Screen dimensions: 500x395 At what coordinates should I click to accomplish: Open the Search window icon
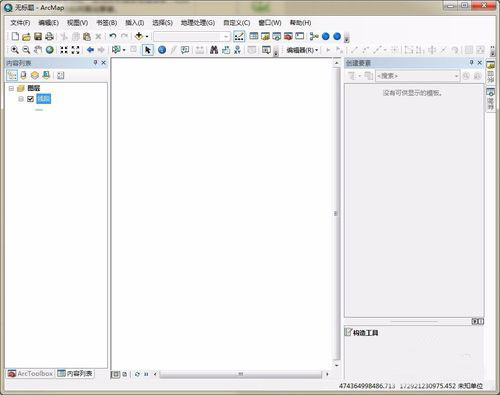point(277,36)
